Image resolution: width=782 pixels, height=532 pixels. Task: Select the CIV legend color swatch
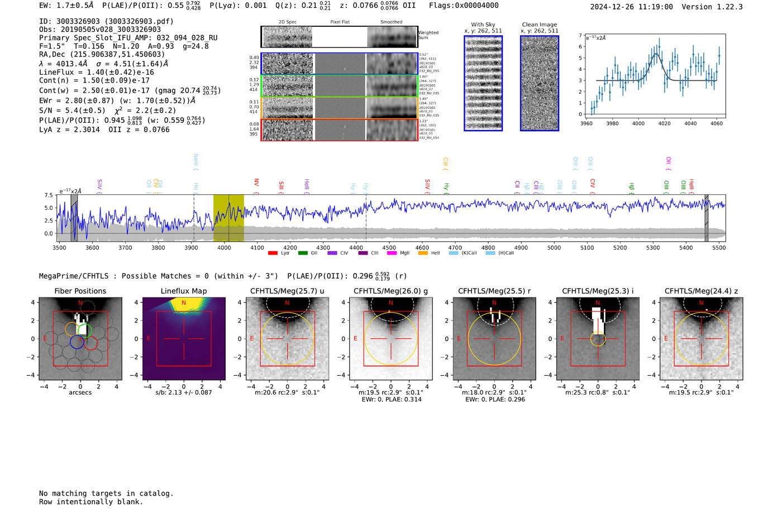332,253
